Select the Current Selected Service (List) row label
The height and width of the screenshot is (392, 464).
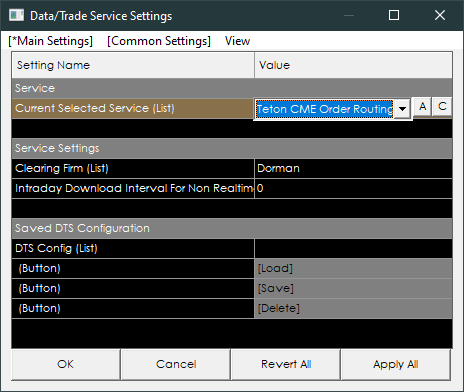[x=133, y=108]
